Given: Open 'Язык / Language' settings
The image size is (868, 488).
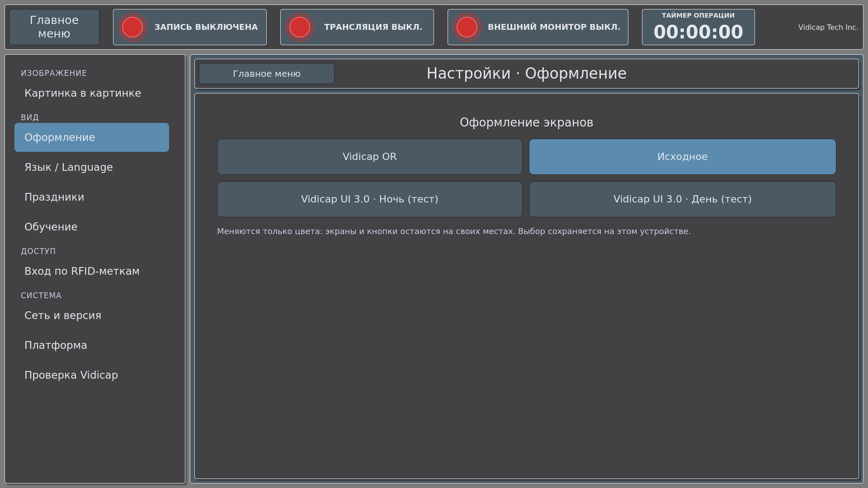Looking at the screenshot, I should (92, 167).
